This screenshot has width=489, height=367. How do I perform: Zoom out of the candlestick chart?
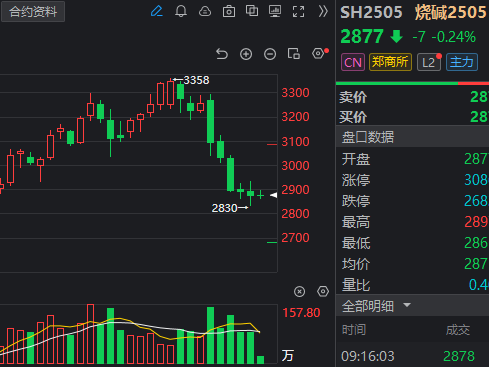270,54
